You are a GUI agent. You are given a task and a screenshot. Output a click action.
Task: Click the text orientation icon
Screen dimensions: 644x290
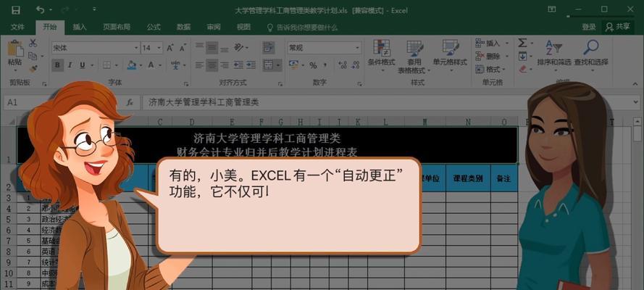[239, 48]
